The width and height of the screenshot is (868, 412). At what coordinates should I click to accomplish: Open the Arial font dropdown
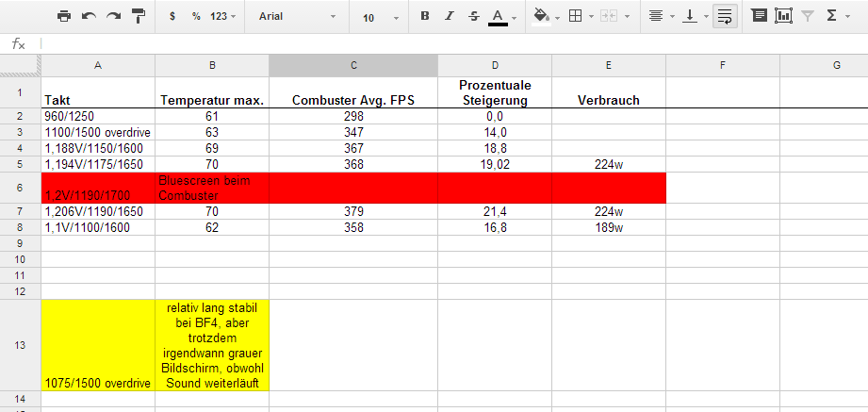click(x=297, y=17)
